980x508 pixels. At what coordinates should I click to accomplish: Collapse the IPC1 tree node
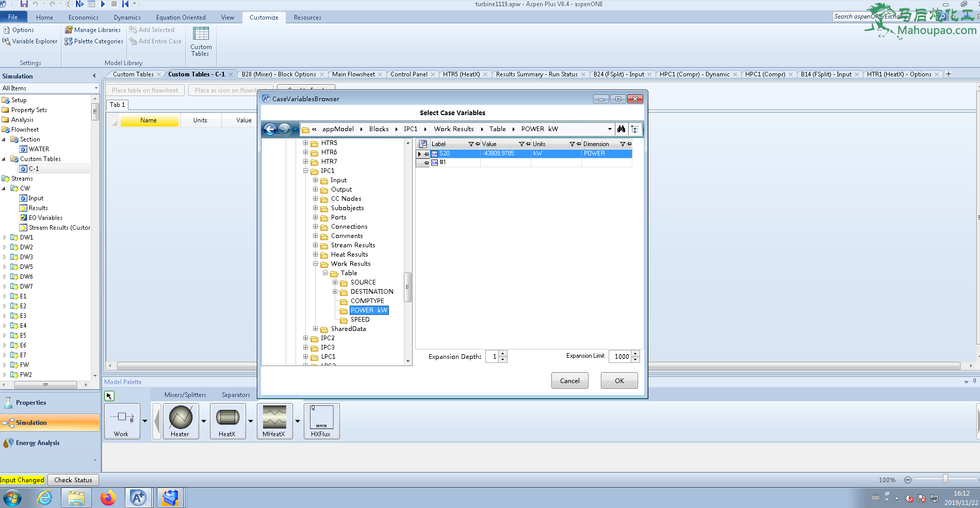click(x=305, y=171)
